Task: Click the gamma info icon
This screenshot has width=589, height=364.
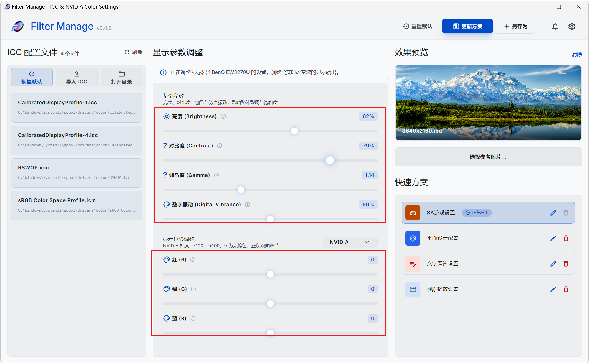Action: 216,175
